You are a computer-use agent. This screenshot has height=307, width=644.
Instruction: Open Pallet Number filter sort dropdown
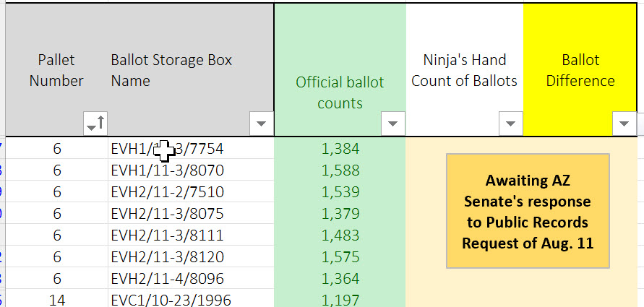(95, 124)
